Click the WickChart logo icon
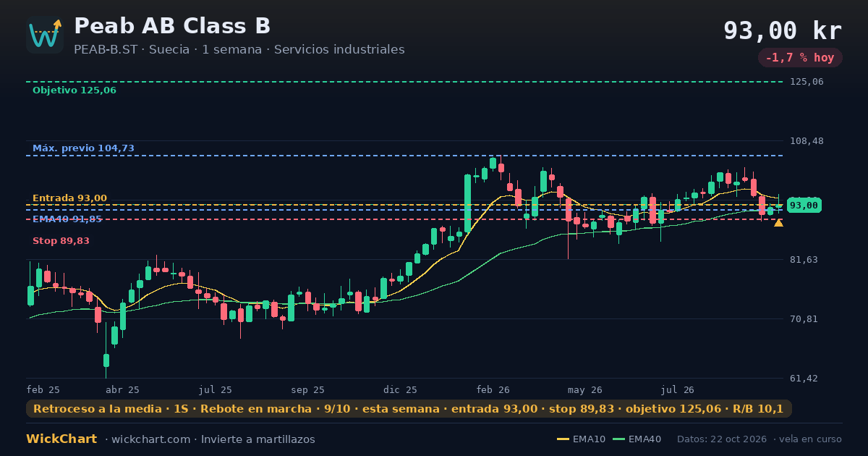Viewport: 868px width, 456px height. coord(45,35)
